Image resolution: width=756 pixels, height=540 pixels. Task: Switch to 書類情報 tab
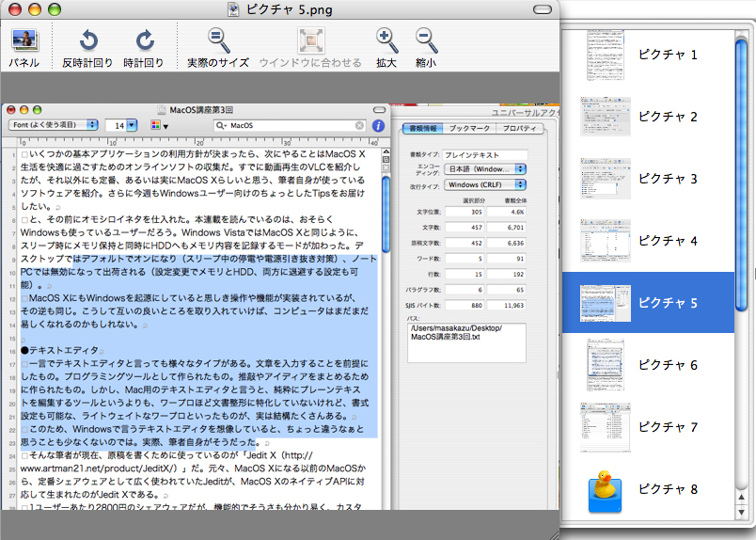coord(423,128)
